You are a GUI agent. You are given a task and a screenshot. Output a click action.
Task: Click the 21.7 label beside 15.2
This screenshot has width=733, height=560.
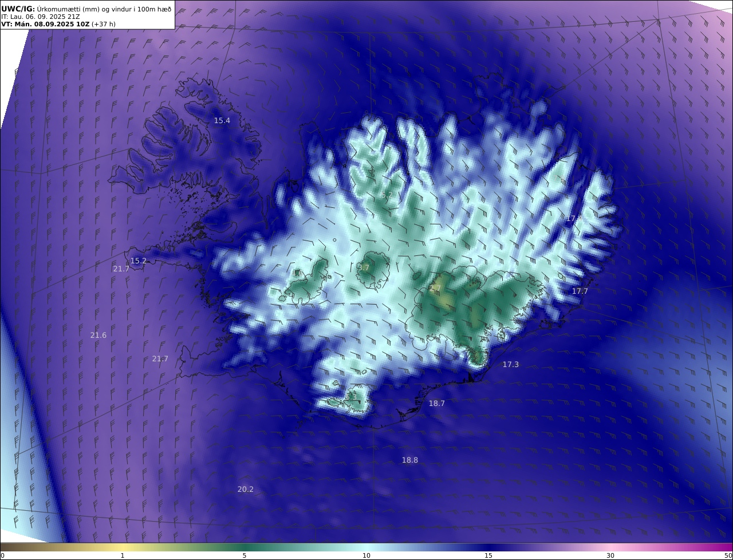pyautogui.click(x=121, y=269)
